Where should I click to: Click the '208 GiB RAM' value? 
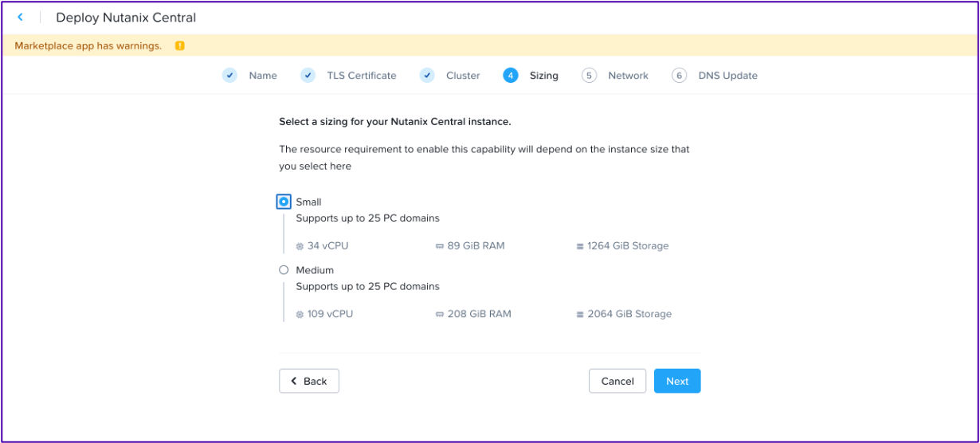[x=479, y=315]
